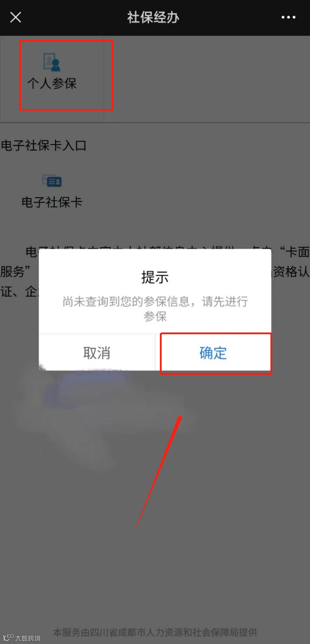Click the red arrow annotation
The image size is (310, 644).
pyautogui.click(x=160, y=470)
